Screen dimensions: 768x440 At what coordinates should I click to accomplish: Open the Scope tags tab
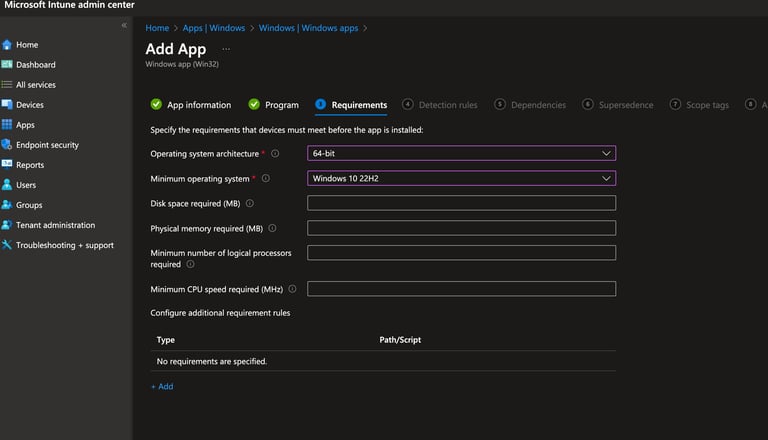point(699,105)
